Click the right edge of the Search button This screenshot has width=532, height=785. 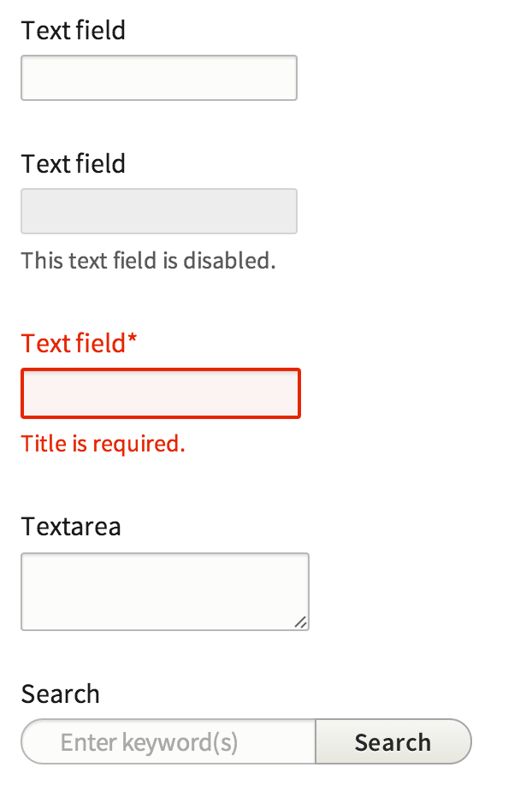click(469, 741)
